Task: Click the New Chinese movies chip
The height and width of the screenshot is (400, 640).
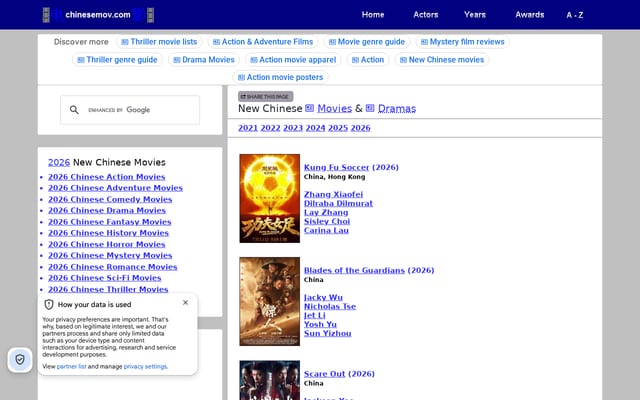Action: tap(442, 60)
